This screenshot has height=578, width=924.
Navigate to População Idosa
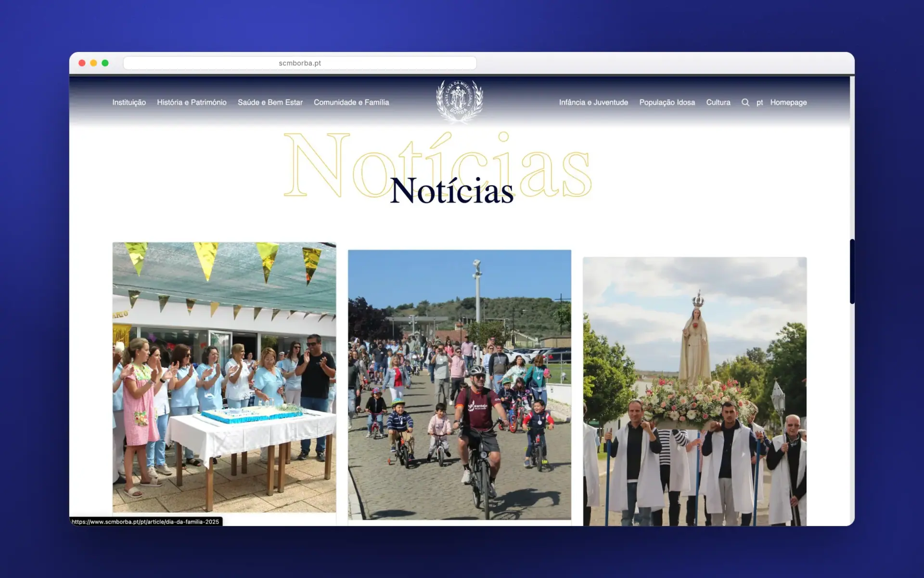click(x=667, y=103)
